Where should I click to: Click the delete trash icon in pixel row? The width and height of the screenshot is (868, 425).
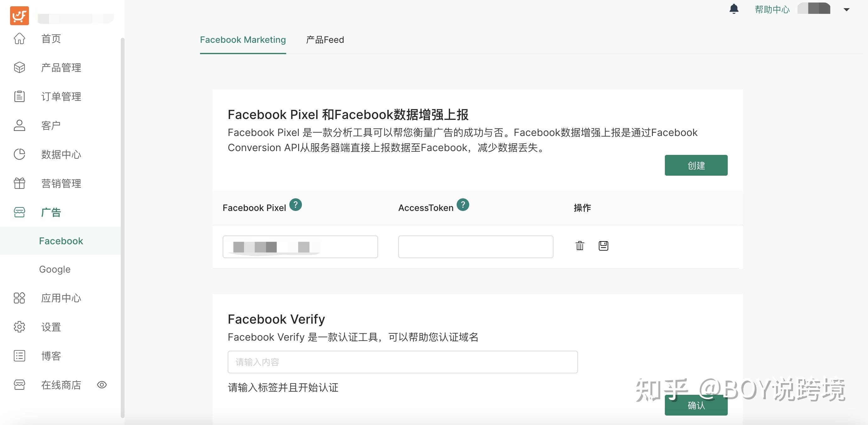580,246
